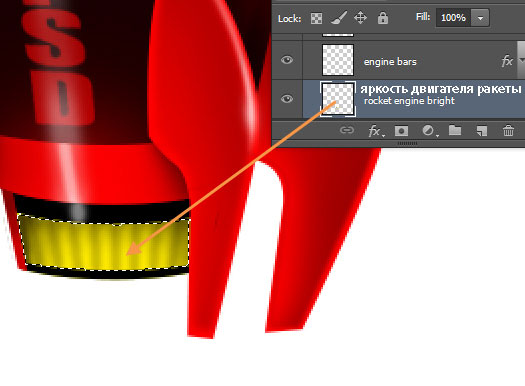
Task: Click Layers panel bottom resize grip
Action: click(x=407, y=143)
